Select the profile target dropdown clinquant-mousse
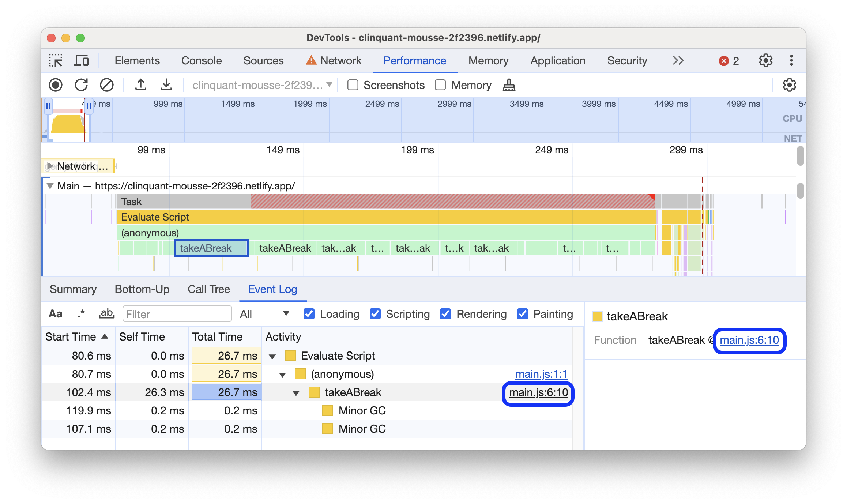The width and height of the screenshot is (847, 504). 261,84
